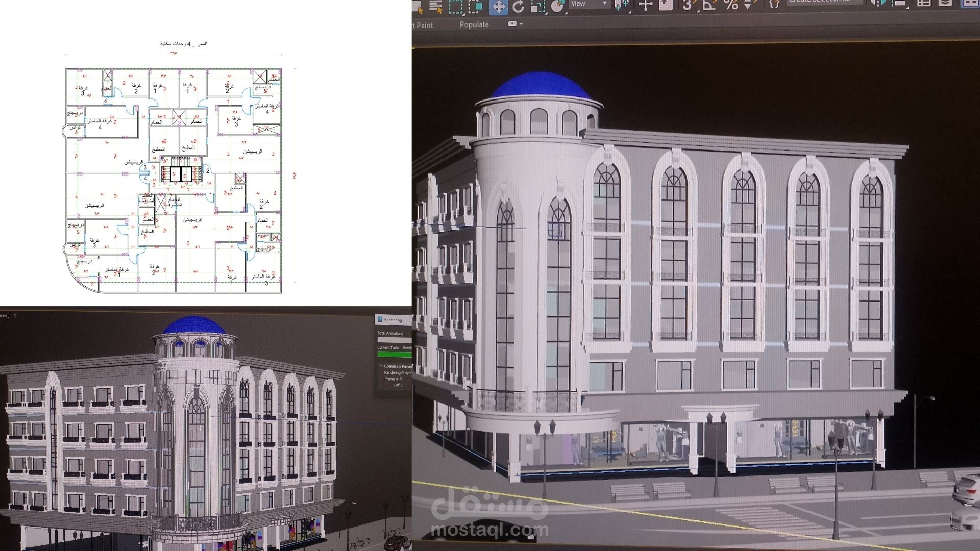Screen dimensions: 980x551
Task: Toggle Window/Crossing selection mode
Action: [x=476, y=6]
